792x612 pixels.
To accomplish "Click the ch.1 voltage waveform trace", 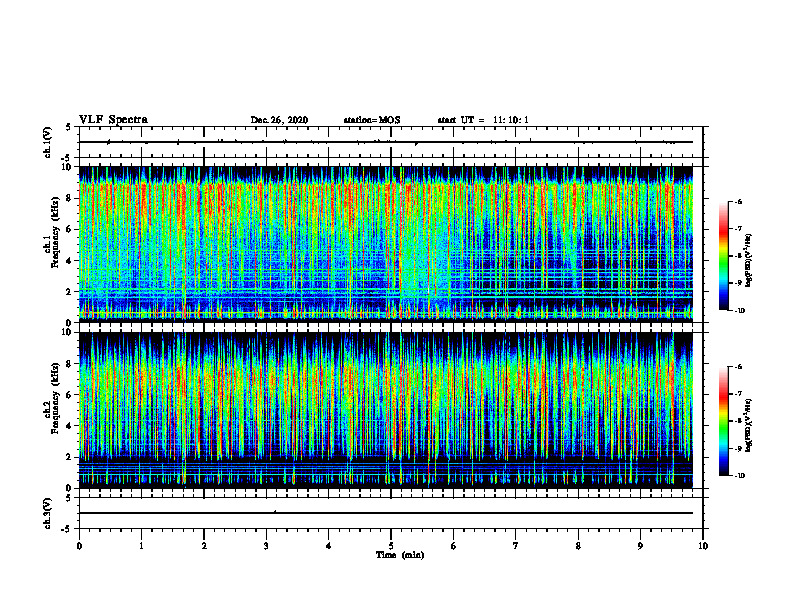I will click(386, 142).
